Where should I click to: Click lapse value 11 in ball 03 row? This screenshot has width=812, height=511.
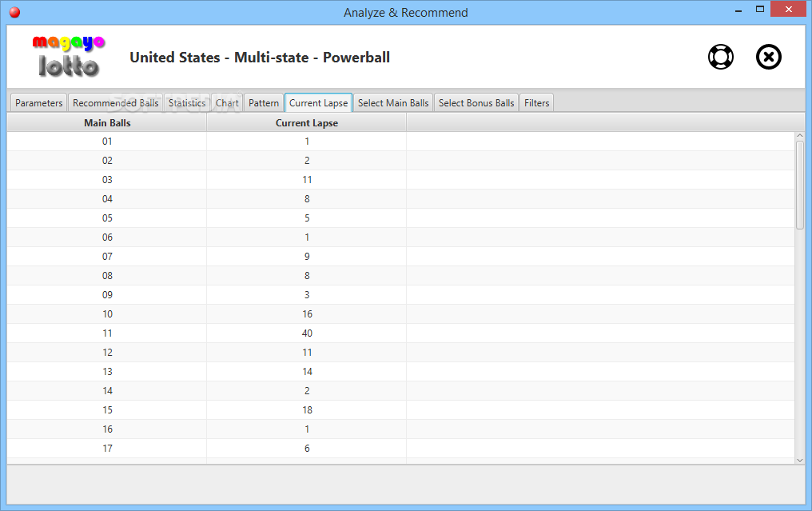307,180
